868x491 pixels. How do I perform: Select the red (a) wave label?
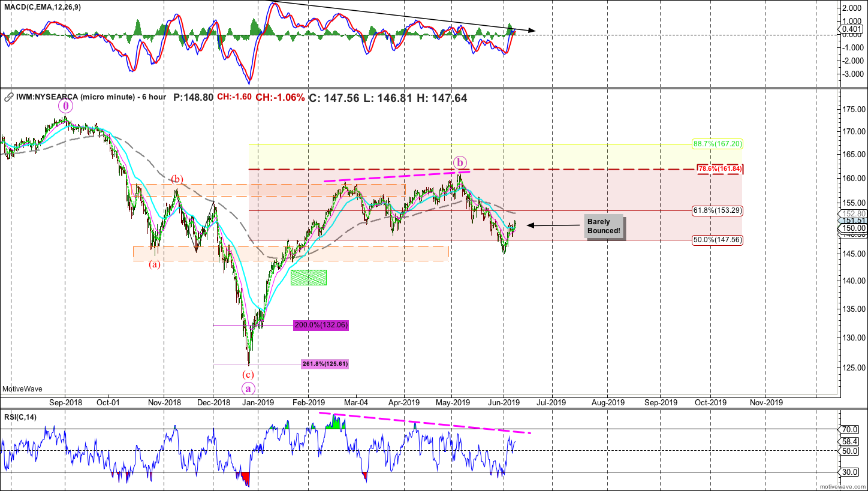[155, 264]
